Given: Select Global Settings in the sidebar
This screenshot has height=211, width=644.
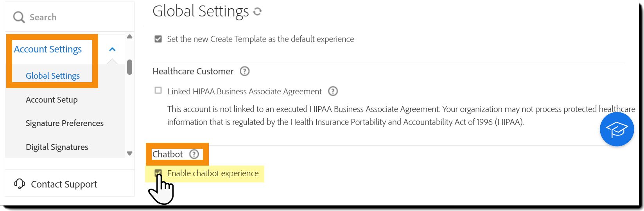Looking at the screenshot, I should tap(53, 76).
